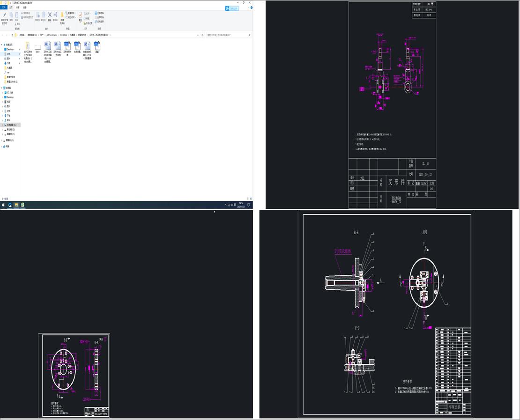Open the address bar history dropdown
Image resolution: width=520 pixels, height=420 pixels.
point(198,35)
